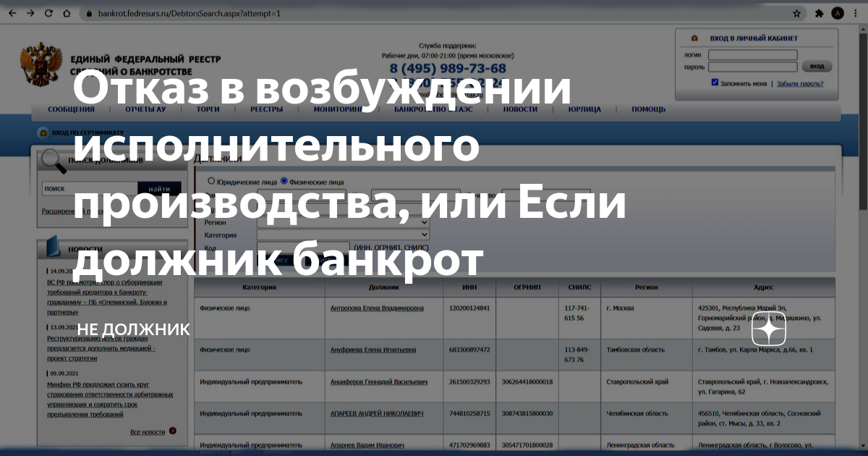Open the extensions puzzle icon
The image size is (868, 456).
(819, 13)
